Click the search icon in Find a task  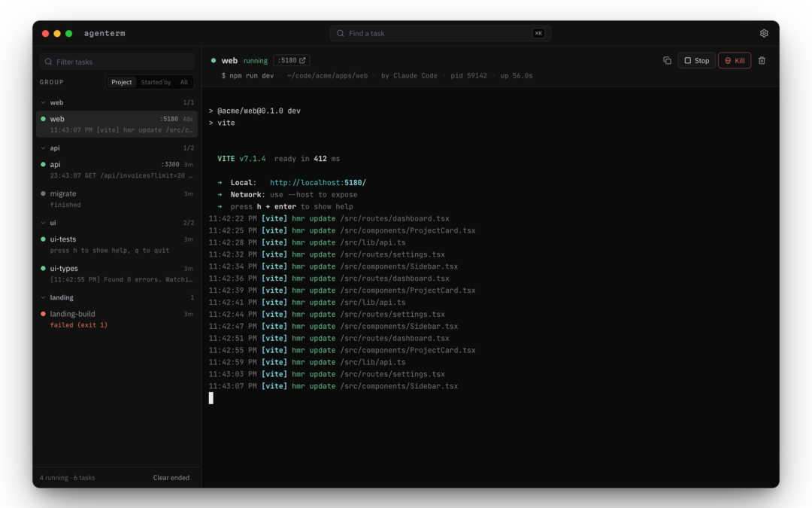click(x=341, y=33)
